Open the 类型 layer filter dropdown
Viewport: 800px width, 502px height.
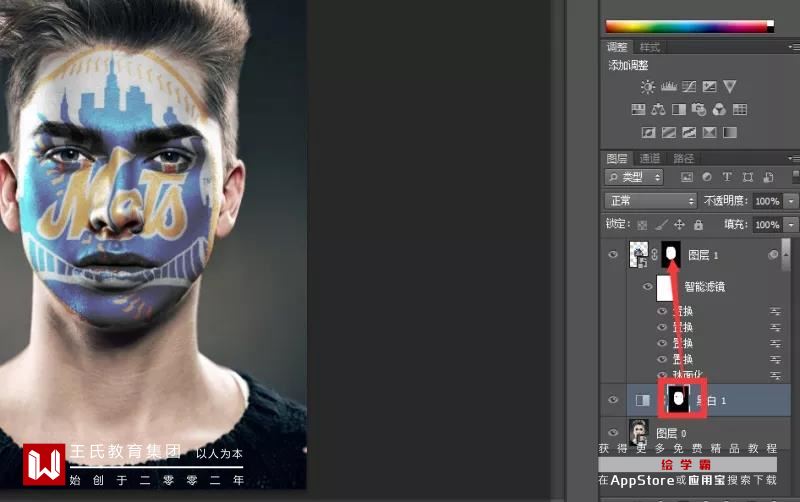tap(634, 177)
